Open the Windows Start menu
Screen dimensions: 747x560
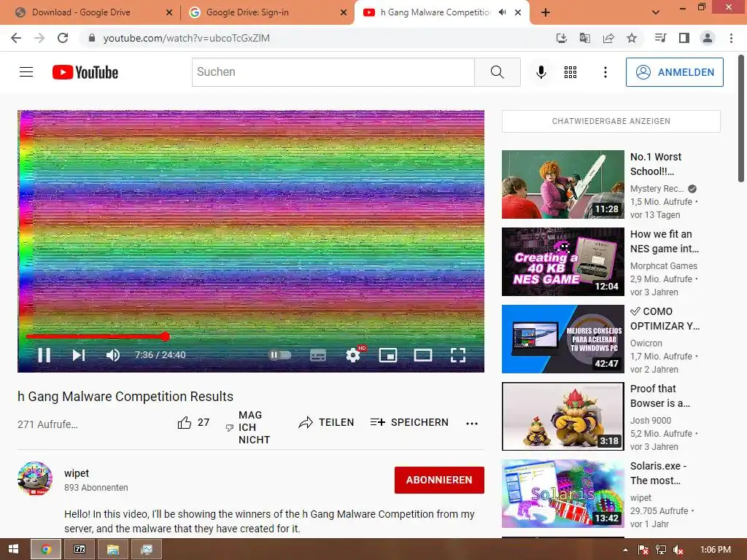[x=13, y=550]
